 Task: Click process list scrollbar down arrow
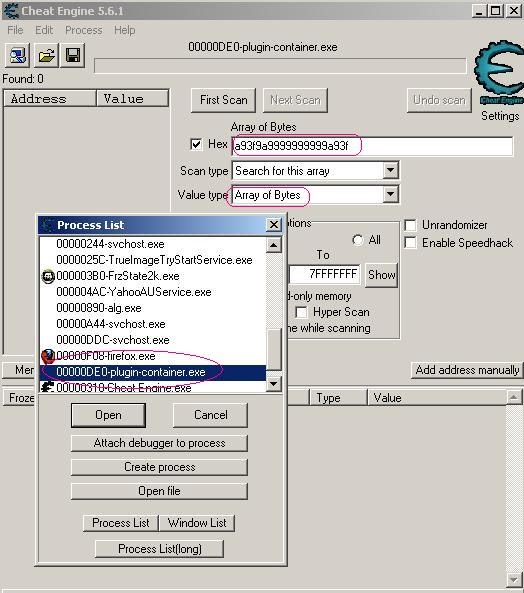tap(274, 384)
